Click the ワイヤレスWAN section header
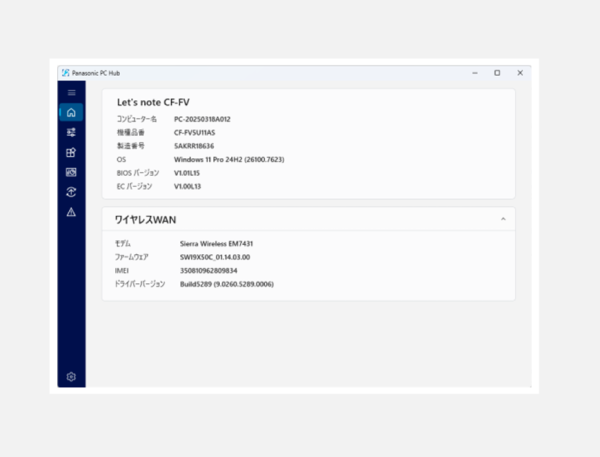 click(x=147, y=218)
